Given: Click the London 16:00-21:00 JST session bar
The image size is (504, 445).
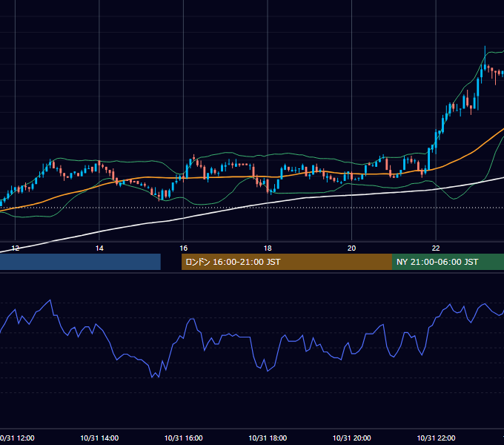Looking at the screenshot, I should point(287,262).
